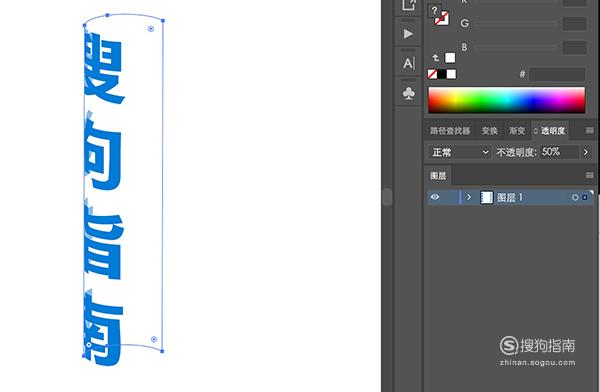The image size is (600, 392).
Task: Select the black swatch in Color panel
Action: (x=442, y=74)
